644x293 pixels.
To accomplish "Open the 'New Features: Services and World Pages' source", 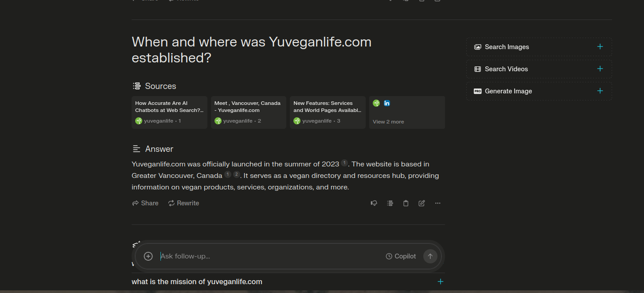I will click(x=328, y=112).
